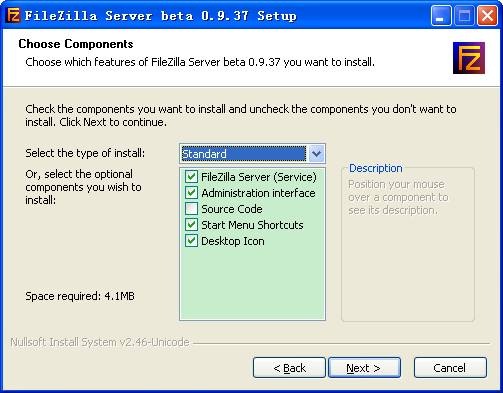Select the Standard install type field
Screen dimensions: 503x393
coord(252,154)
